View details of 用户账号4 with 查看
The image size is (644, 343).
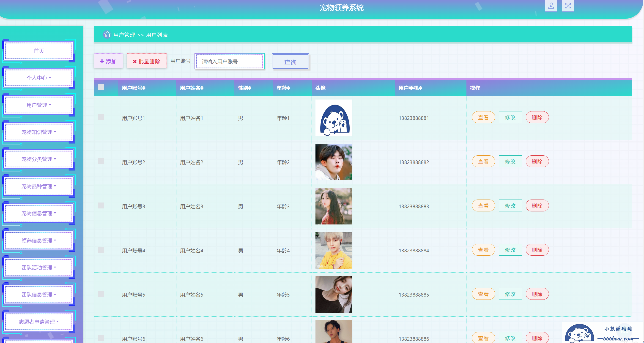(x=483, y=250)
